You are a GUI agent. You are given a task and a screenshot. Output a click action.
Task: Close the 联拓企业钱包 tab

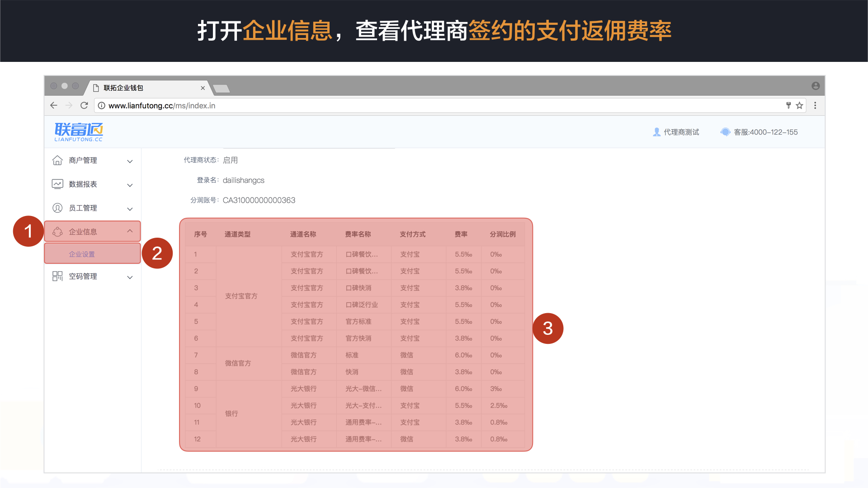tap(203, 88)
